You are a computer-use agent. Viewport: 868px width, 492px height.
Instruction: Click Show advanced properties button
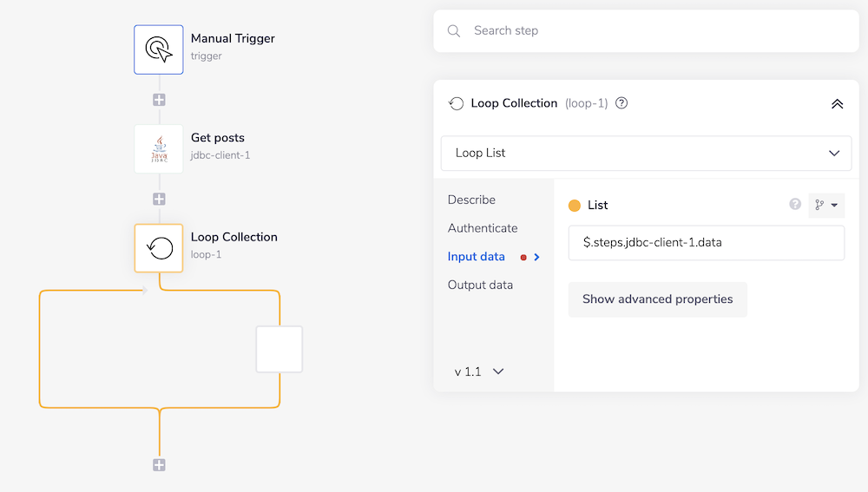click(657, 299)
